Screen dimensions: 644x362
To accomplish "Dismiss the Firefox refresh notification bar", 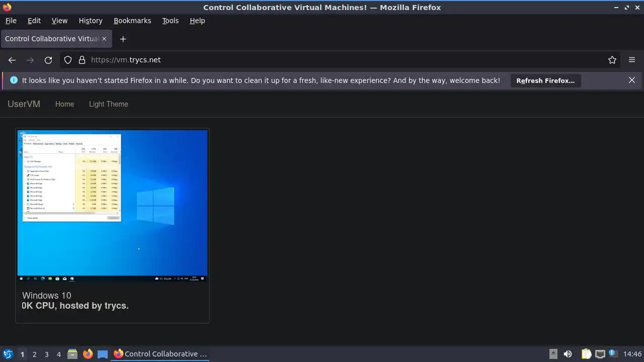I will [632, 80].
